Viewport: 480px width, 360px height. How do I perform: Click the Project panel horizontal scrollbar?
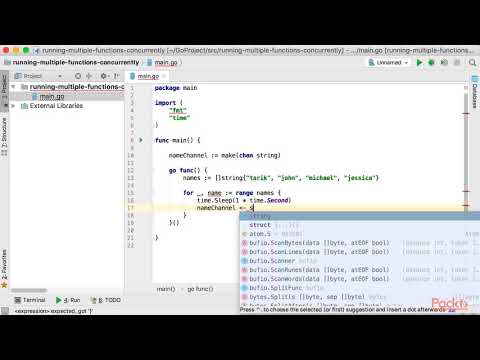pyautogui.click(x=29, y=290)
